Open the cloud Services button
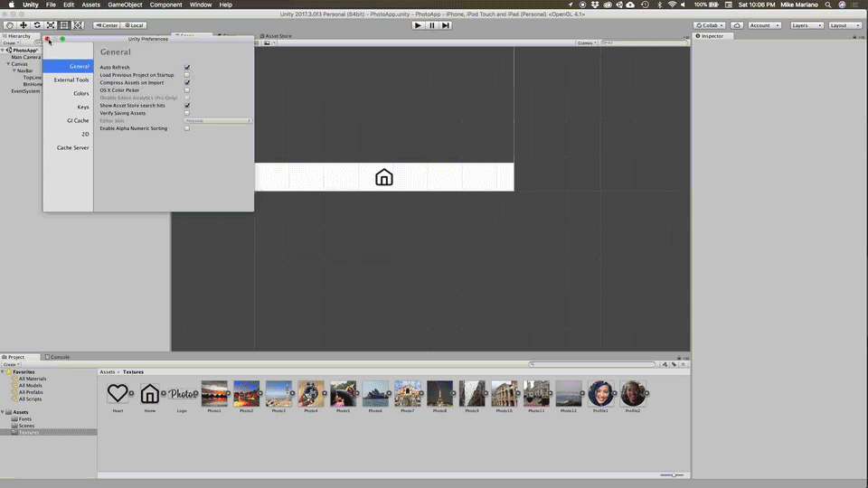The image size is (868, 488). coord(737,25)
